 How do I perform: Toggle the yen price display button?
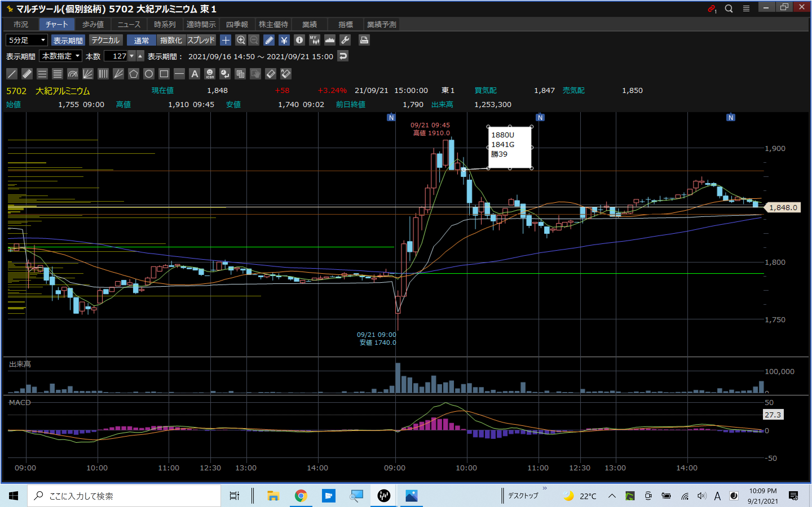284,40
